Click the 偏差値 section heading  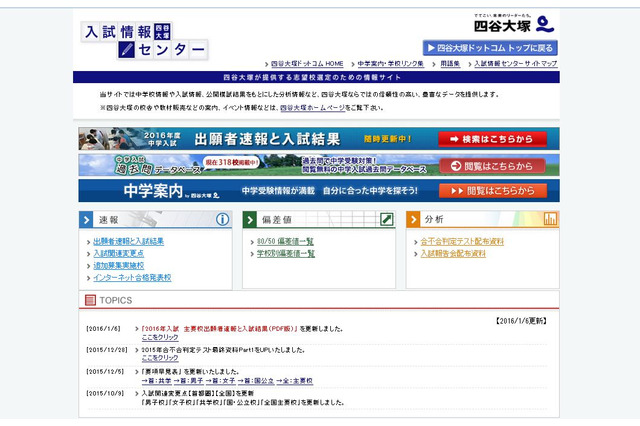(277, 220)
